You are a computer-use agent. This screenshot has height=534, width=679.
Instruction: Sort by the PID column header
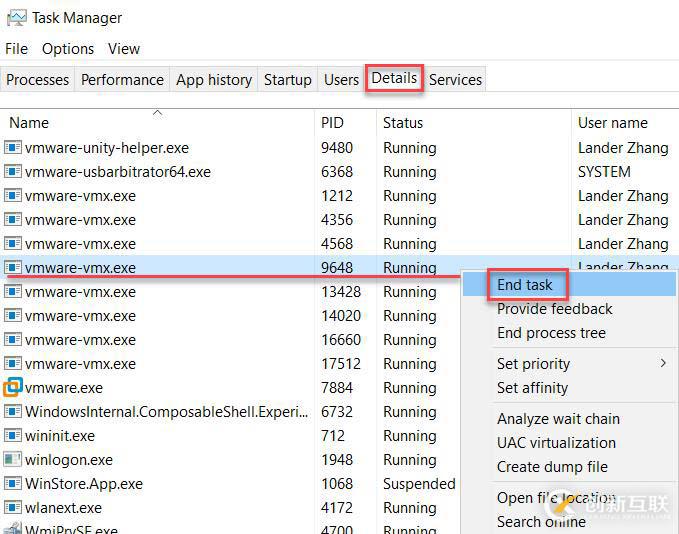pos(346,123)
